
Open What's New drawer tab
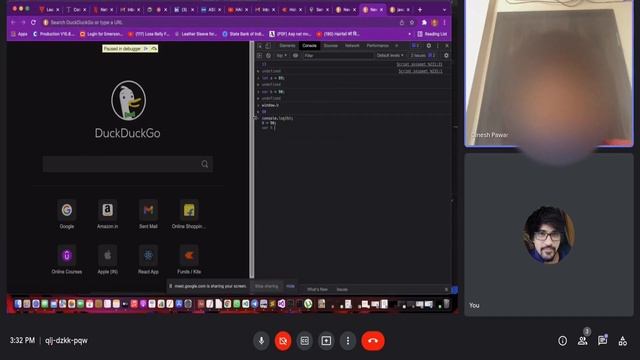(317, 289)
